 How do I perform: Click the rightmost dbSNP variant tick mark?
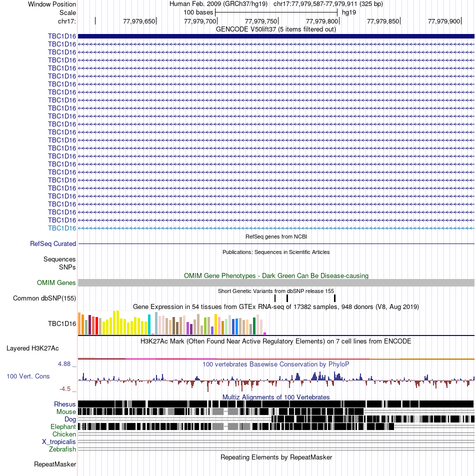pyautogui.click(x=335, y=298)
